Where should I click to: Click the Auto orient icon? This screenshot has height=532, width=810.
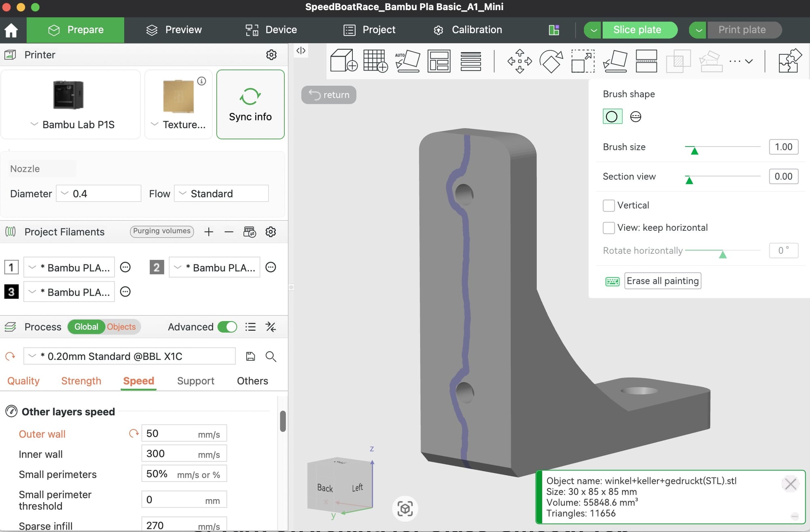[407, 61]
